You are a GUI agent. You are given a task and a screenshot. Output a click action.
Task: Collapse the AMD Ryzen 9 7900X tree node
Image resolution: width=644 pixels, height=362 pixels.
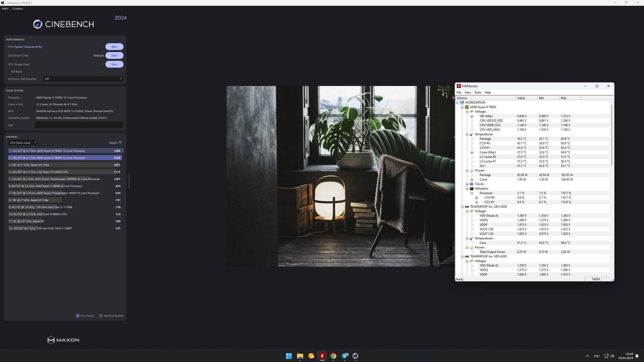[462, 107]
